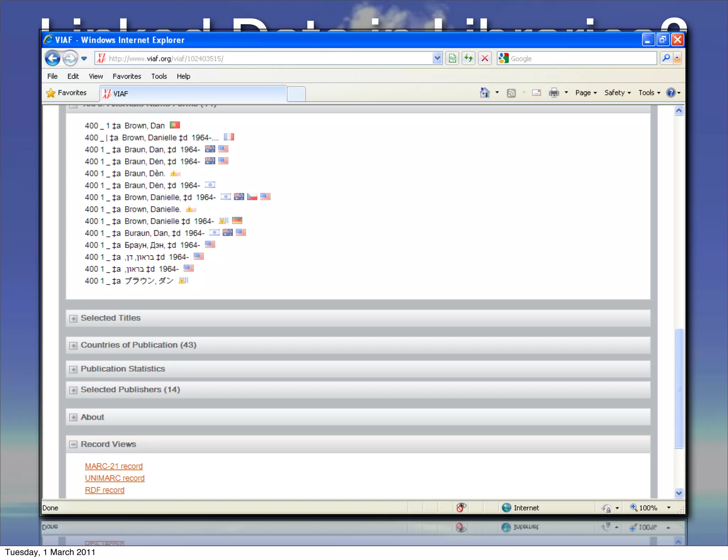Expand the Publication Statistics section

point(73,370)
